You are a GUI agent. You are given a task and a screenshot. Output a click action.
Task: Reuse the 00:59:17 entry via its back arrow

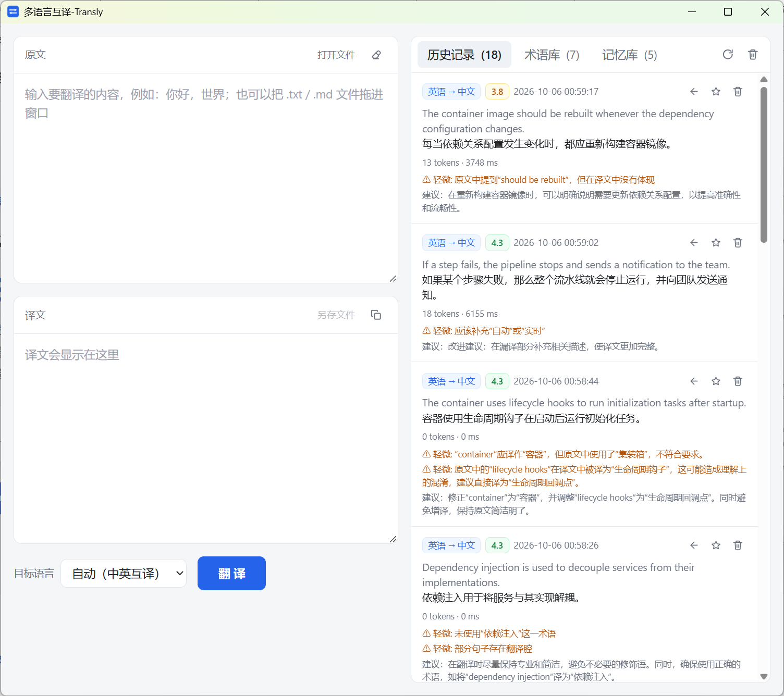pyautogui.click(x=694, y=92)
